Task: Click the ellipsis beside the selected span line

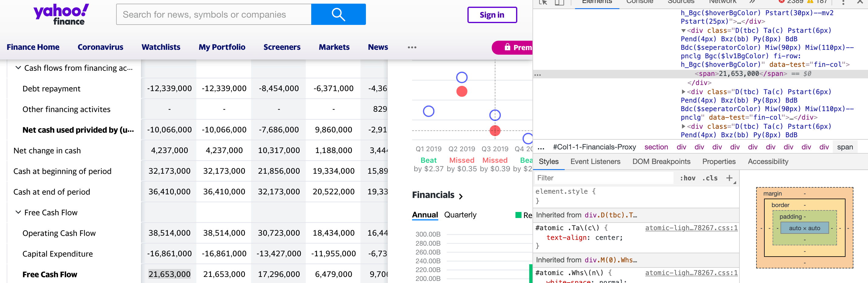Action: coord(538,75)
